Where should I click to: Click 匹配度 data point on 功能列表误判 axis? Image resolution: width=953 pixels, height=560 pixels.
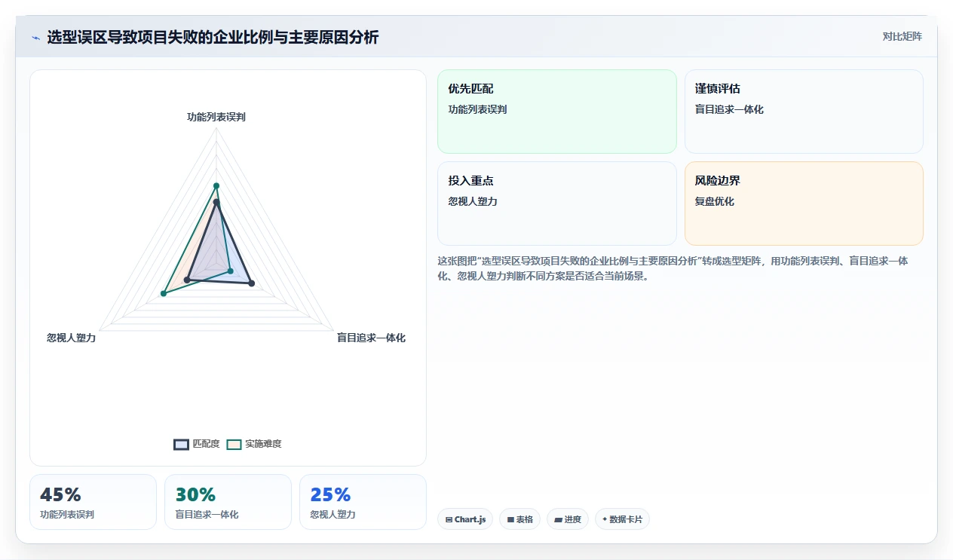tap(216, 202)
